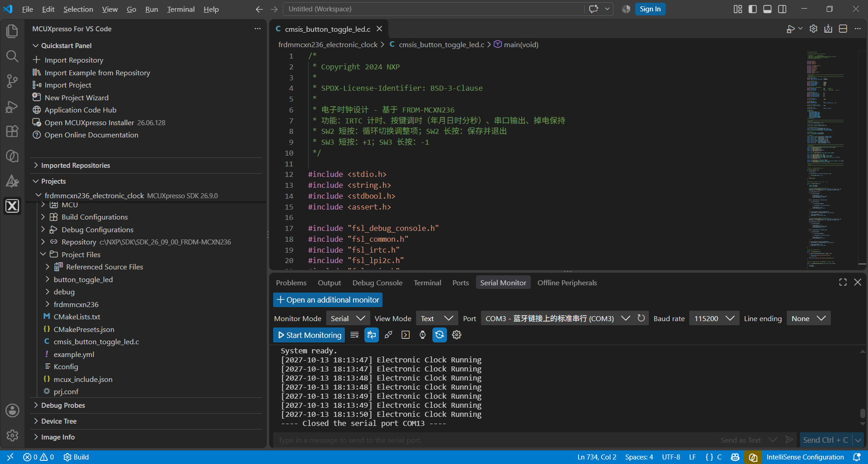Open the Run and Debug view
868x464 pixels.
tap(12, 106)
